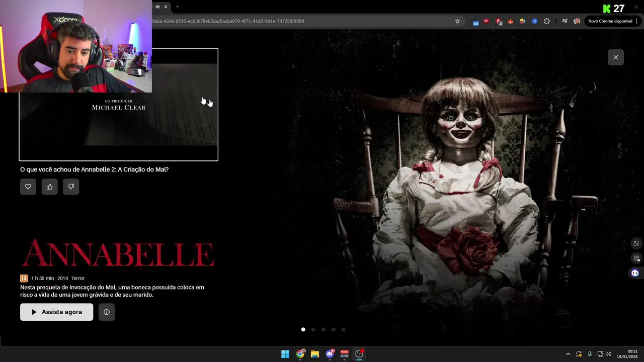This screenshot has width=644, height=362.
Task: Click the Assista agora play button
Action: coord(56,312)
